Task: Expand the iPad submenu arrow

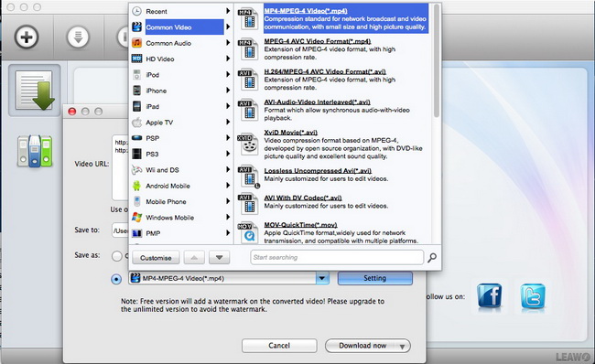Action: [228, 106]
